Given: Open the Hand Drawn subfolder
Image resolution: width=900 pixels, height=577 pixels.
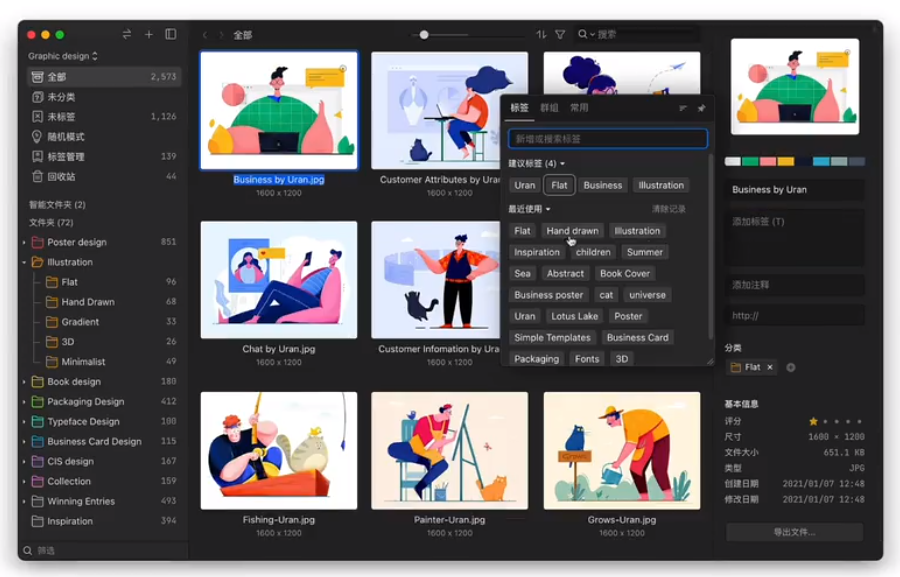Looking at the screenshot, I should coord(88,302).
